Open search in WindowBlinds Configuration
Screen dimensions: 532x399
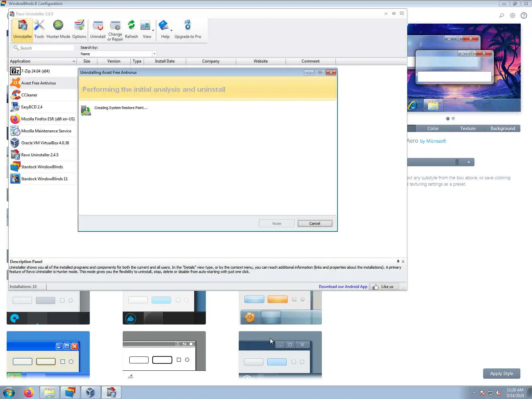tap(501, 15)
